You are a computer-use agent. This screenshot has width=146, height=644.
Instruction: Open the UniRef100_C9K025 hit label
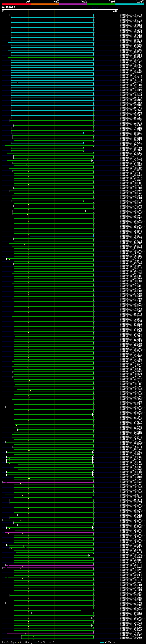131,610
